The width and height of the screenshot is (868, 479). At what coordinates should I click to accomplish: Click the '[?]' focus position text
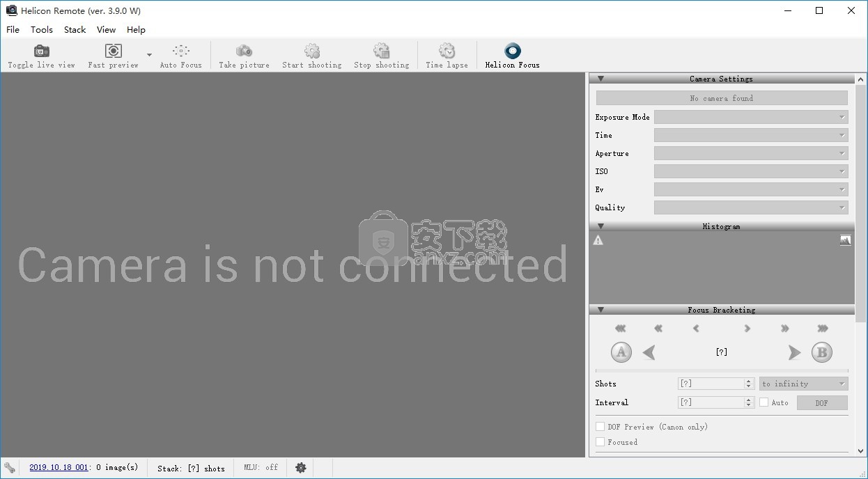coord(722,352)
